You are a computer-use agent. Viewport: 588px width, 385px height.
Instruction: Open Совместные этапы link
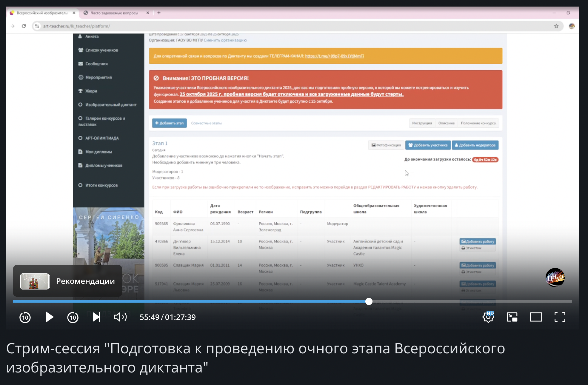(207, 123)
